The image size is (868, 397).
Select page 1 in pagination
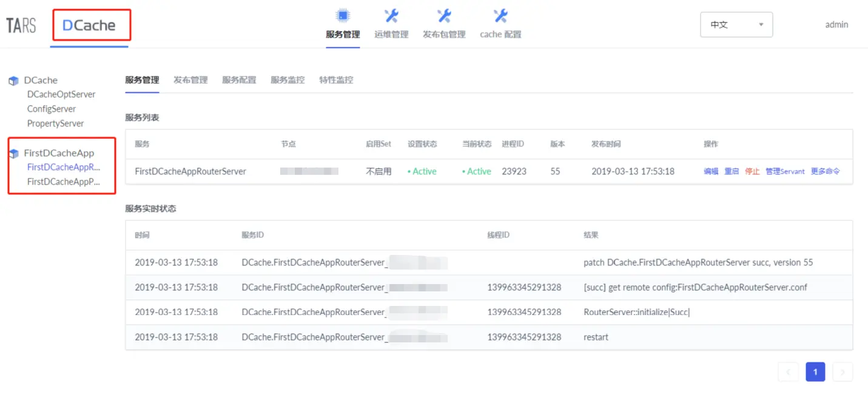click(815, 372)
